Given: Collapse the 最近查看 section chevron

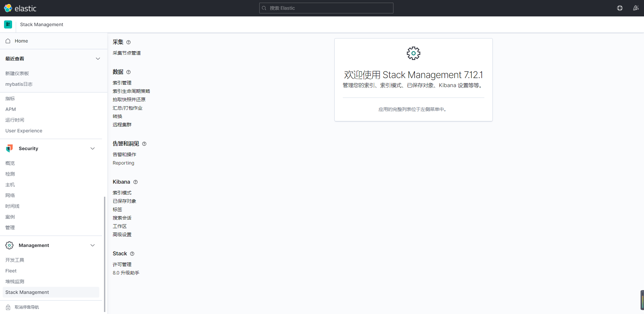Looking at the screenshot, I should point(98,59).
